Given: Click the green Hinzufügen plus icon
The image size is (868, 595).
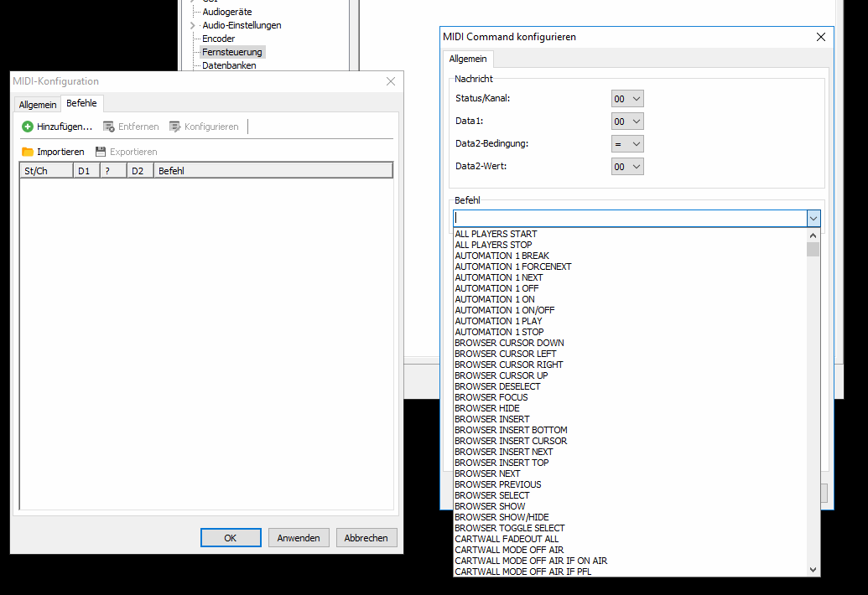Looking at the screenshot, I should pyautogui.click(x=28, y=127).
